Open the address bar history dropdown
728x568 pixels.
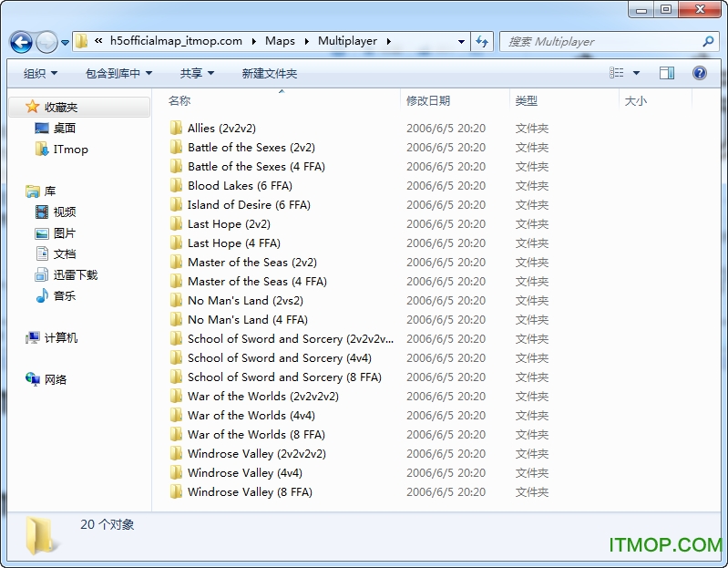point(459,41)
